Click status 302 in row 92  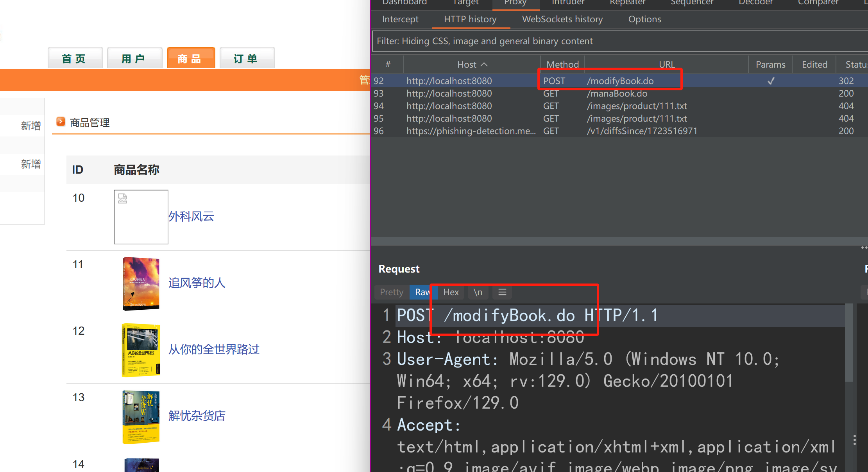coord(846,81)
